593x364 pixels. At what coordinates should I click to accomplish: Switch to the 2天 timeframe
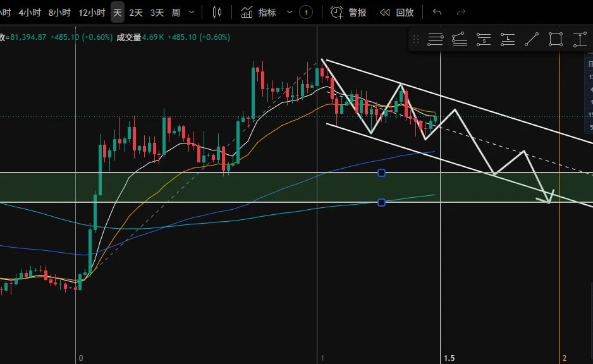click(x=136, y=13)
